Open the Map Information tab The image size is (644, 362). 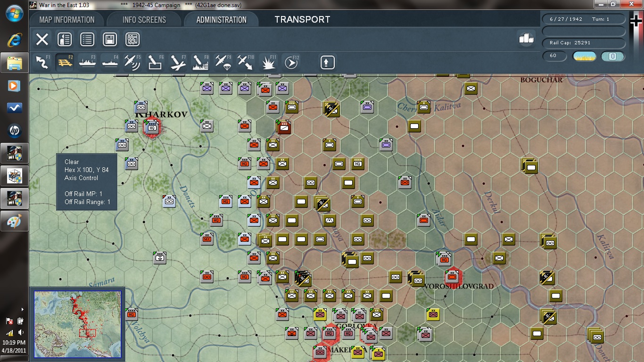pos(66,20)
